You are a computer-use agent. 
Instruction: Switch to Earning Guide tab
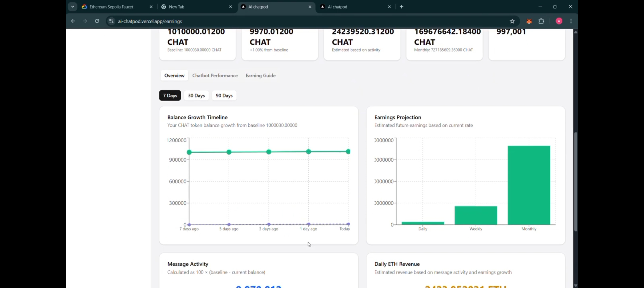click(260, 75)
